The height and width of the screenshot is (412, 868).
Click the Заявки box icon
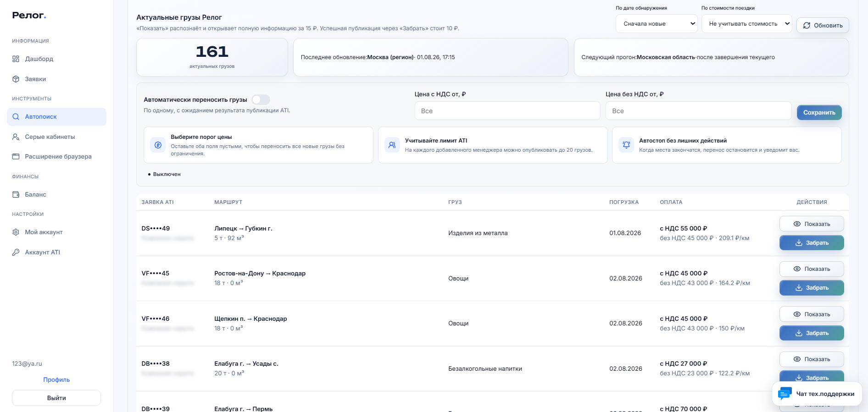click(x=16, y=79)
